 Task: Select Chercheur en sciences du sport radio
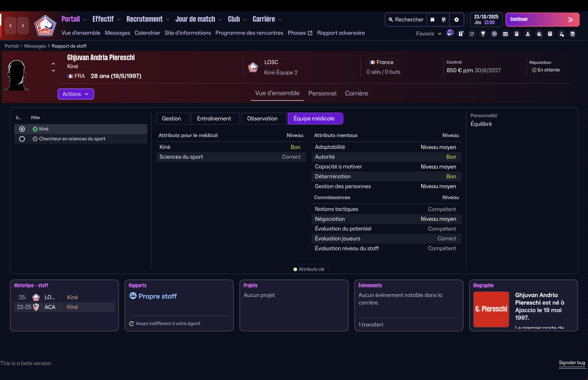tap(22, 139)
